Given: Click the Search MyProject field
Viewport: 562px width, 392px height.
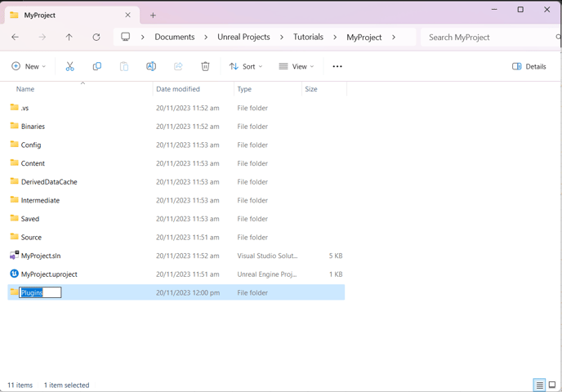Looking at the screenshot, I should (489, 38).
